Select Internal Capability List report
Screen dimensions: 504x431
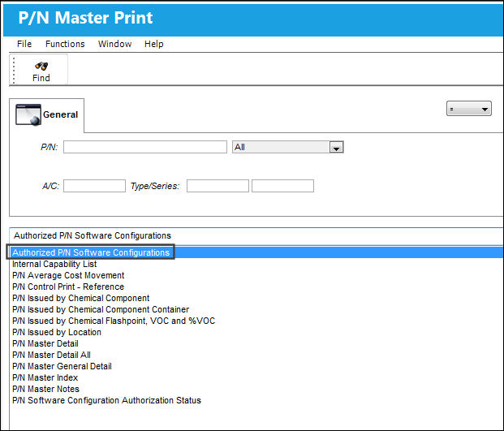[x=54, y=264]
